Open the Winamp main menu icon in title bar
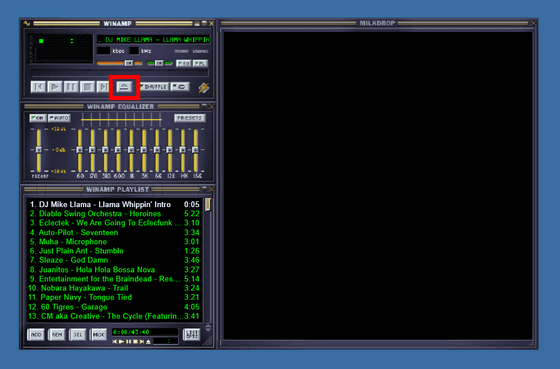 [27, 24]
